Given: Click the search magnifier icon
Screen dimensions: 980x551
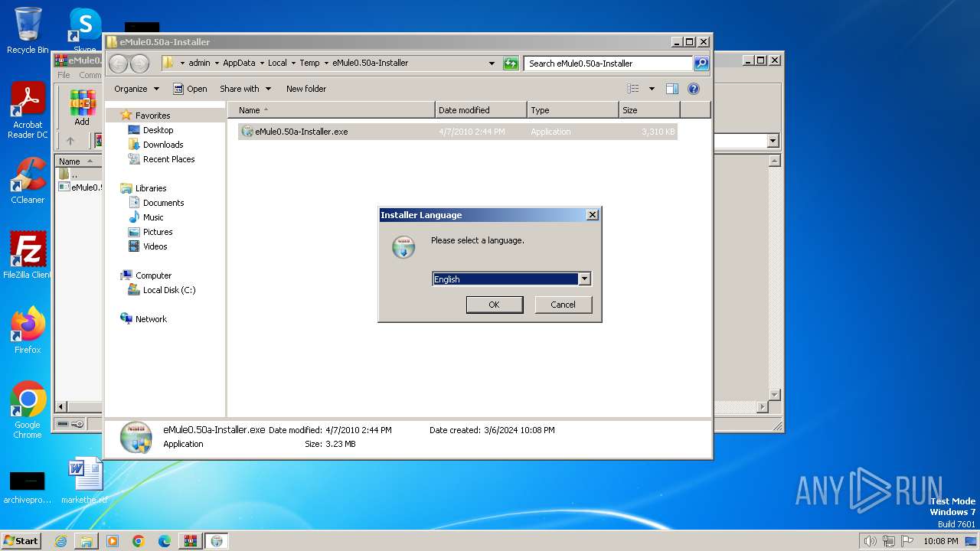Looking at the screenshot, I should tap(701, 64).
